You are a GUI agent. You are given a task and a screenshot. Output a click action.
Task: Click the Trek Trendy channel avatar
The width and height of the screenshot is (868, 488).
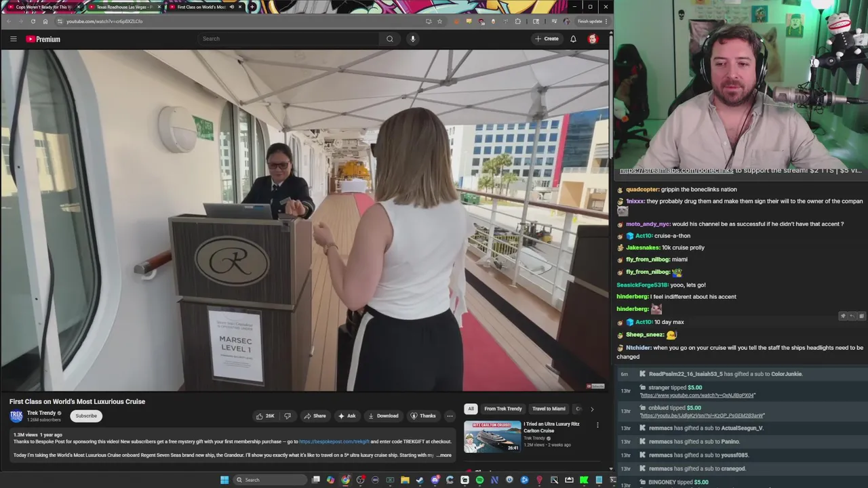[x=16, y=415]
